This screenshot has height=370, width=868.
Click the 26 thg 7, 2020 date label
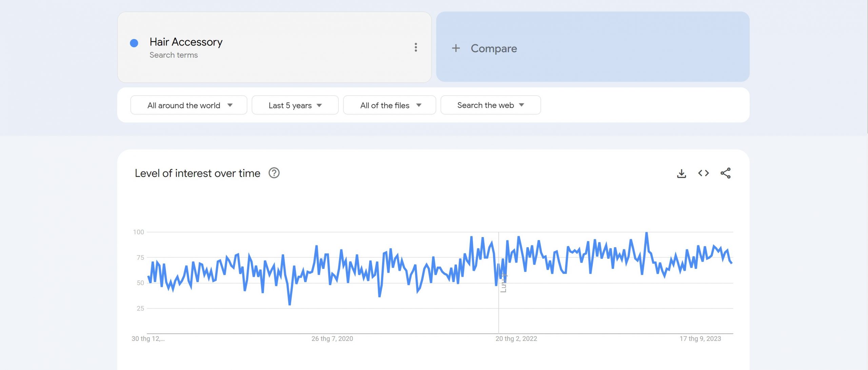click(332, 339)
